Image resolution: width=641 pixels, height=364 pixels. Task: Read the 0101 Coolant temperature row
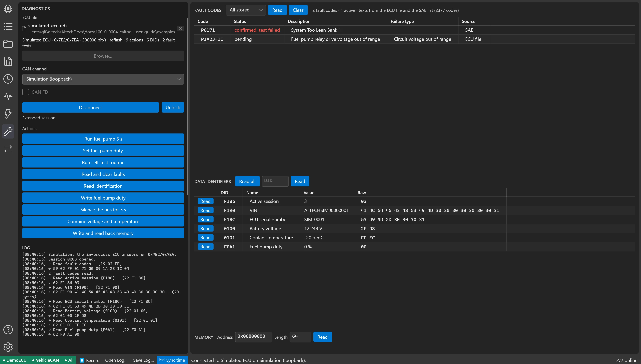[x=205, y=238]
